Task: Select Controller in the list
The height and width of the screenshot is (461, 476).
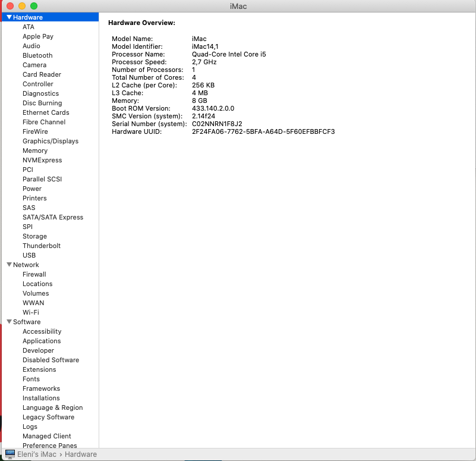Action: tap(38, 84)
